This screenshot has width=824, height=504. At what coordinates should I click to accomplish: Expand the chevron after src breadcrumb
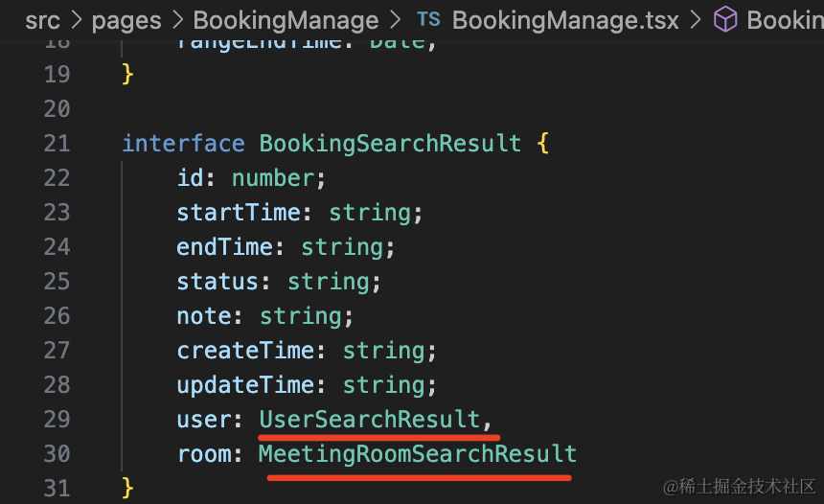pyautogui.click(x=76, y=20)
